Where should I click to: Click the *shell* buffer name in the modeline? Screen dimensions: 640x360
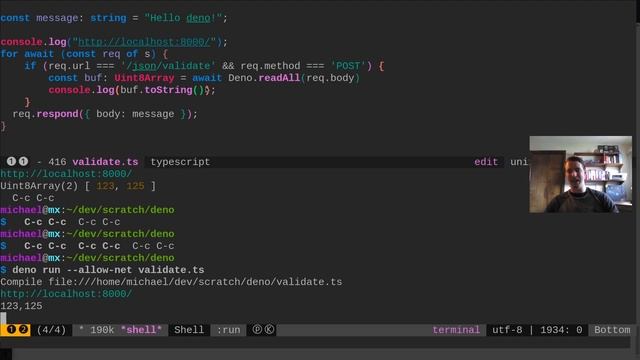(141, 330)
